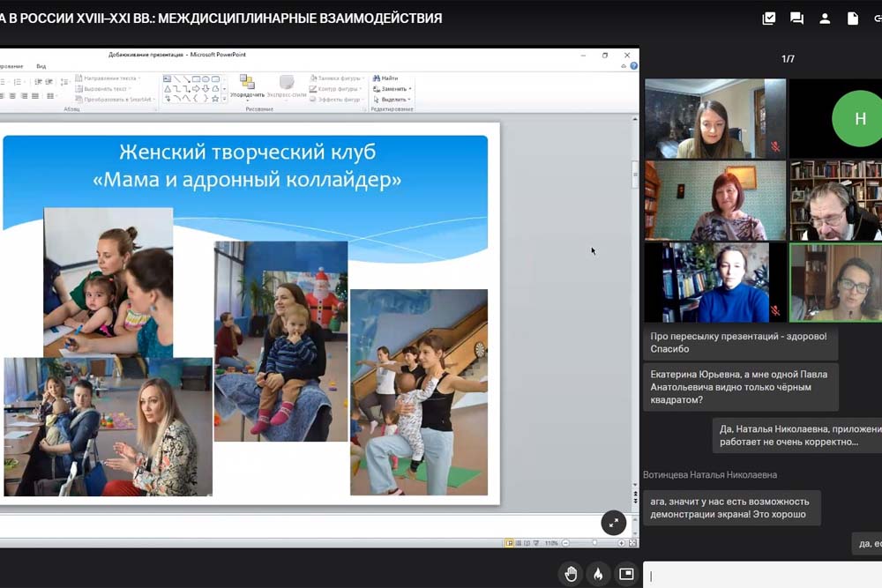The height and width of the screenshot is (588, 882).
Task: Click the PowerPoint zoom slider
Action: [594, 542]
